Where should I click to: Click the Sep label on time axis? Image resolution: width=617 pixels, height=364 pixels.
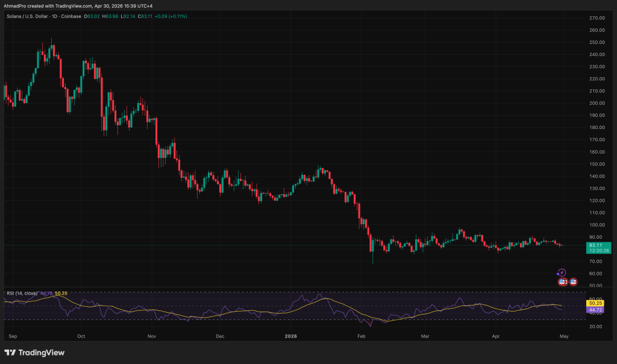(14, 334)
